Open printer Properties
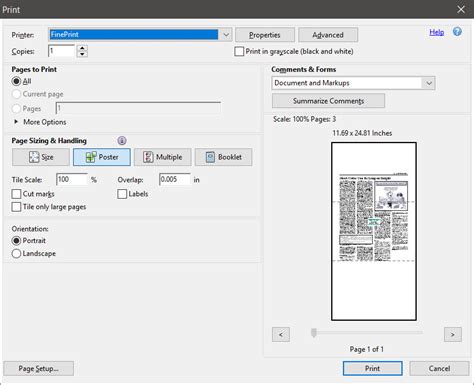474x385 pixels. pyautogui.click(x=265, y=35)
